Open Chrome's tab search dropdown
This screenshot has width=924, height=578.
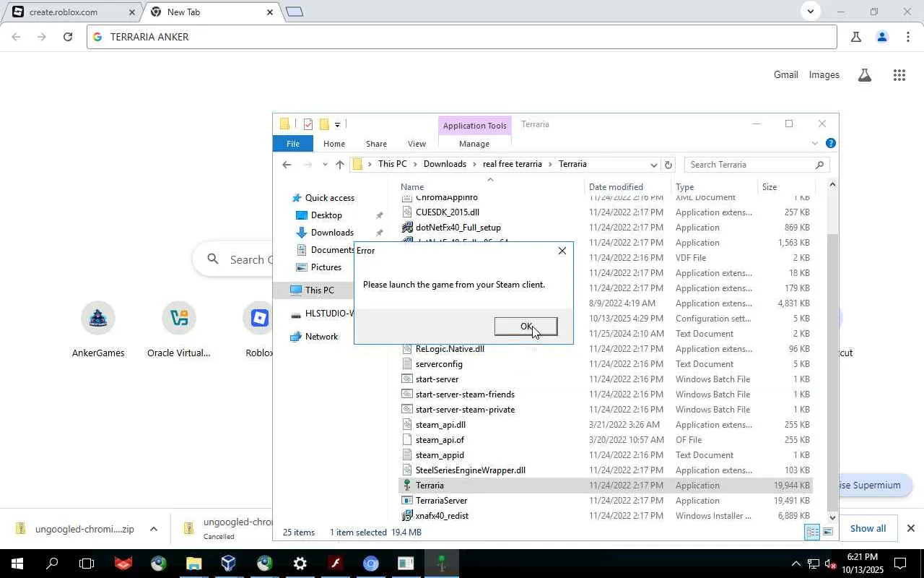(x=810, y=12)
